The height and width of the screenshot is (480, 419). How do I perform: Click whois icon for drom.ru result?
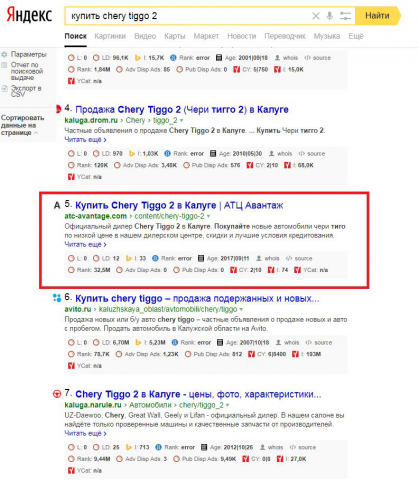[271, 154]
